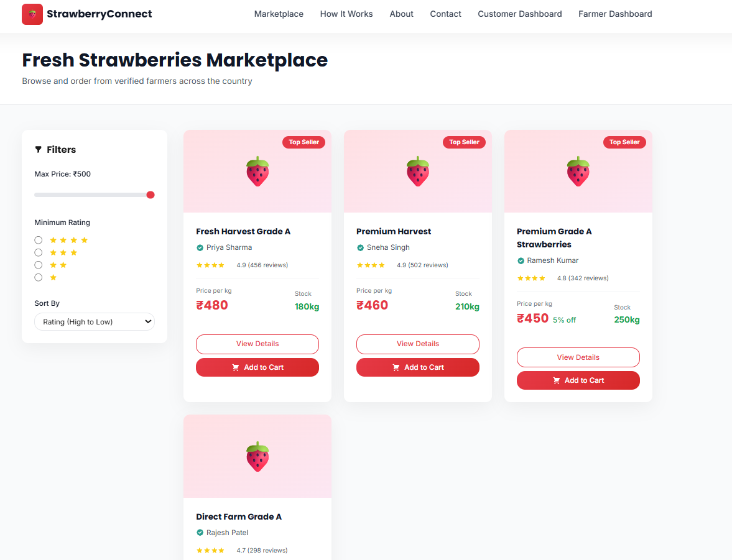732x560 pixels.
Task: Click the strawberry image on Premium Harvest card
Action: coord(418,172)
